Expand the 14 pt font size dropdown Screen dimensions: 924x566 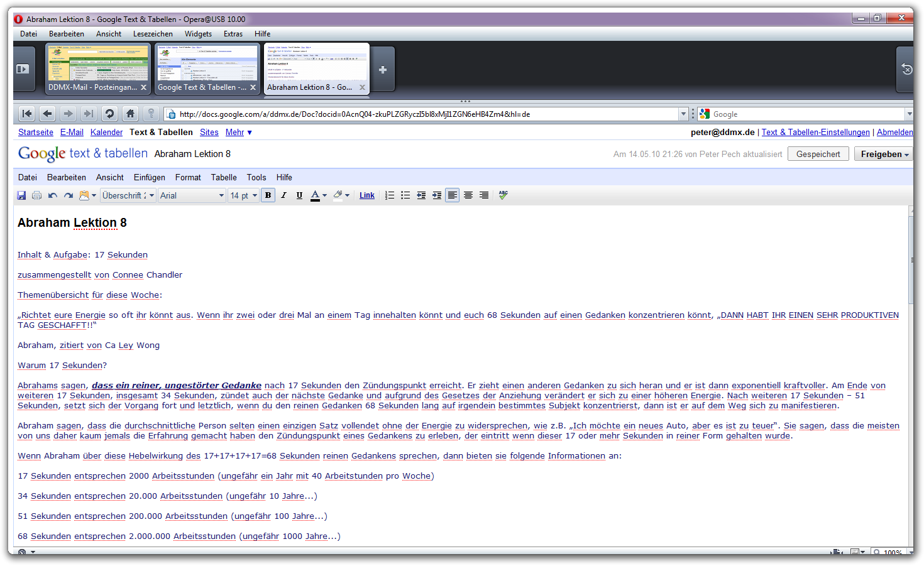tap(243, 195)
